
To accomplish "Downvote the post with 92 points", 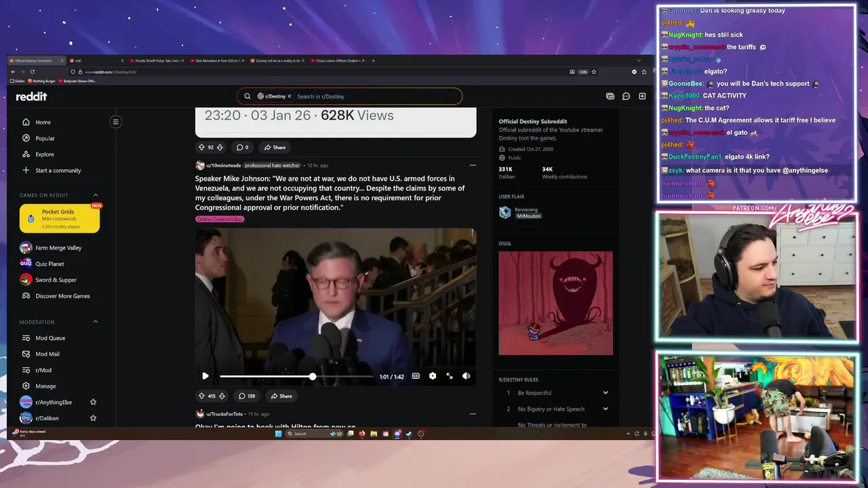I will (220, 147).
